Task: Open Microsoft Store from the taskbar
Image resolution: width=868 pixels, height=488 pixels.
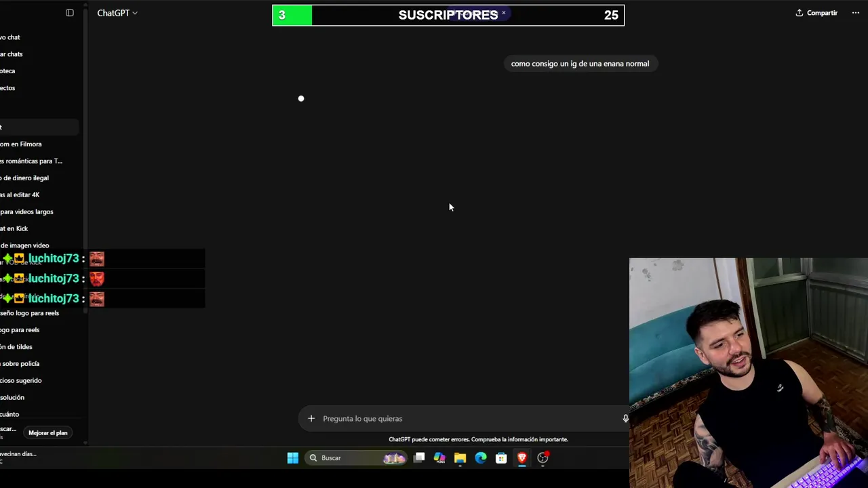Action: point(501,458)
